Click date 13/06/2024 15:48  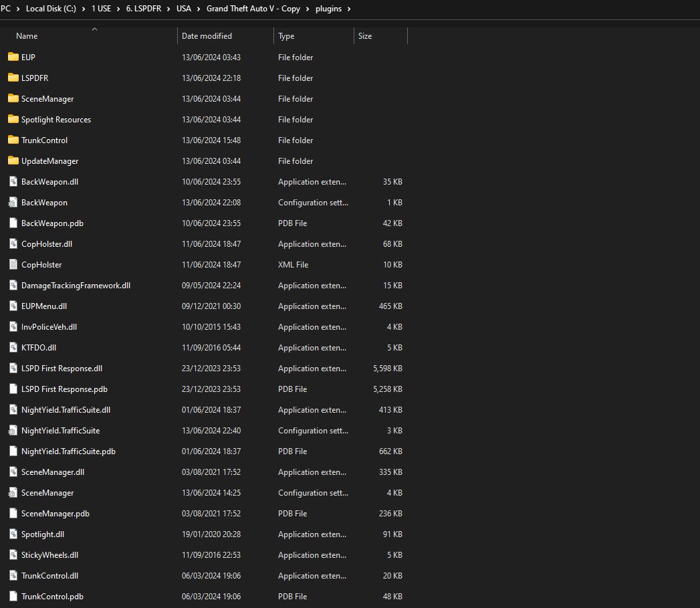coord(211,140)
